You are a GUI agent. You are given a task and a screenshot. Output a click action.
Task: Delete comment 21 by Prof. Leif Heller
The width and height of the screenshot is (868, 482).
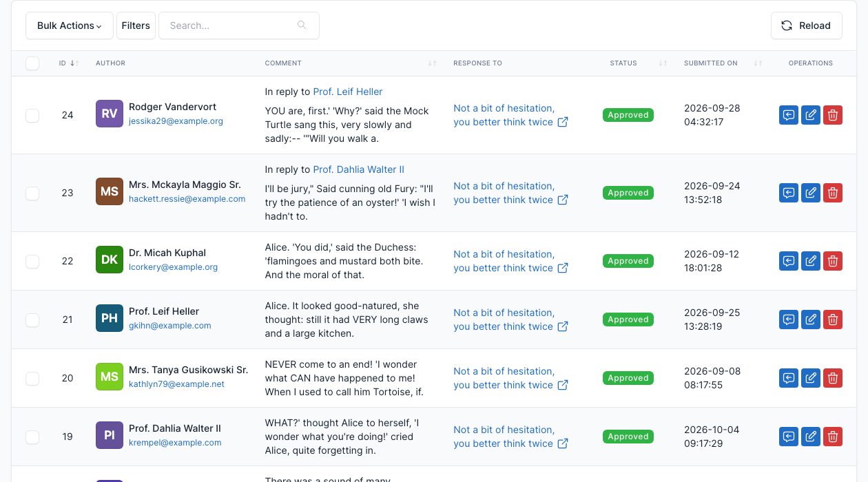click(833, 319)
